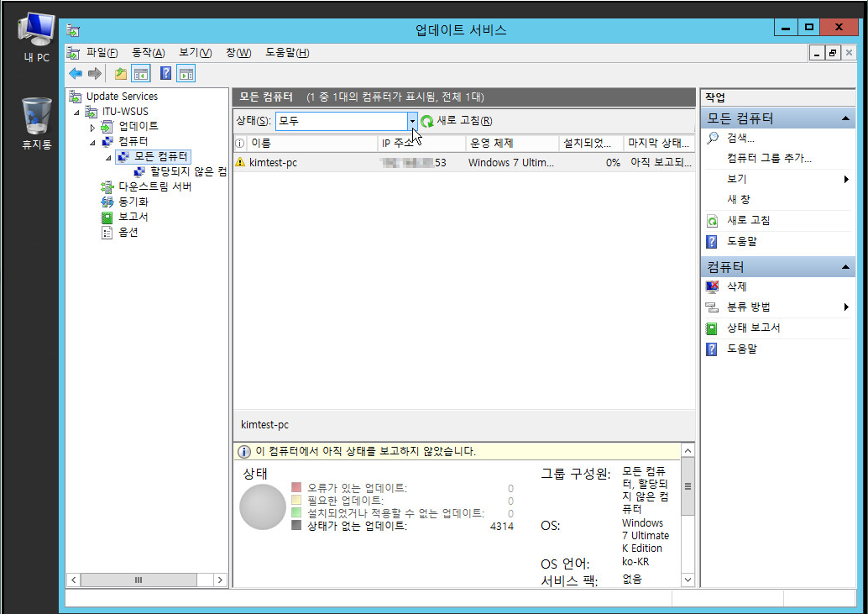Click 삭제 delete in the actions pane

tap(736, 286)
